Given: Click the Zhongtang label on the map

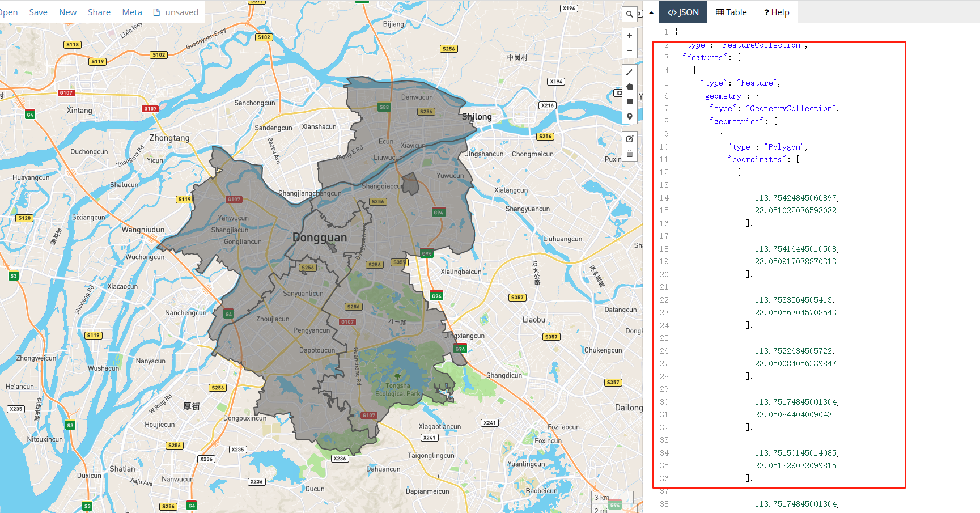Looking at the screenshot, I should tap(169, 138).
